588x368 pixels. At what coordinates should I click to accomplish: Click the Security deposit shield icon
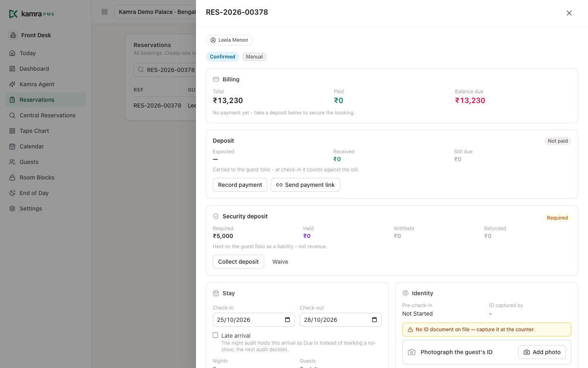[216, 216]
